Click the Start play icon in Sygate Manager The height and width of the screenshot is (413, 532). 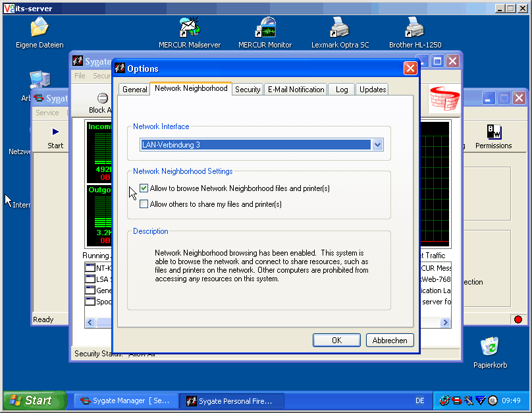pos(55,132)
